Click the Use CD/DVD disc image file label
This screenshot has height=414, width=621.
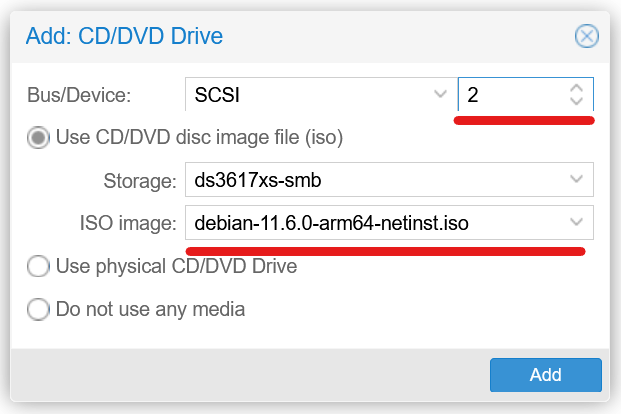click(x=199, y=137)
